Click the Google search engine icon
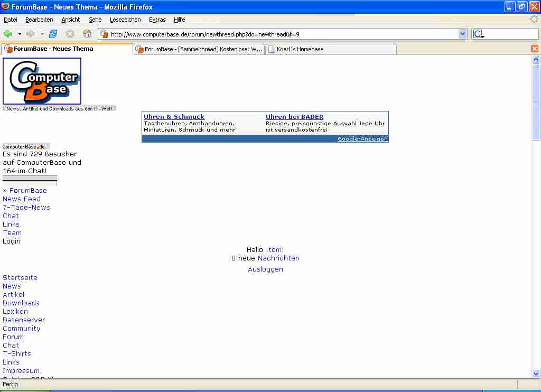The height and width of the screenshot is (392, 541). (x=478, y=34)
